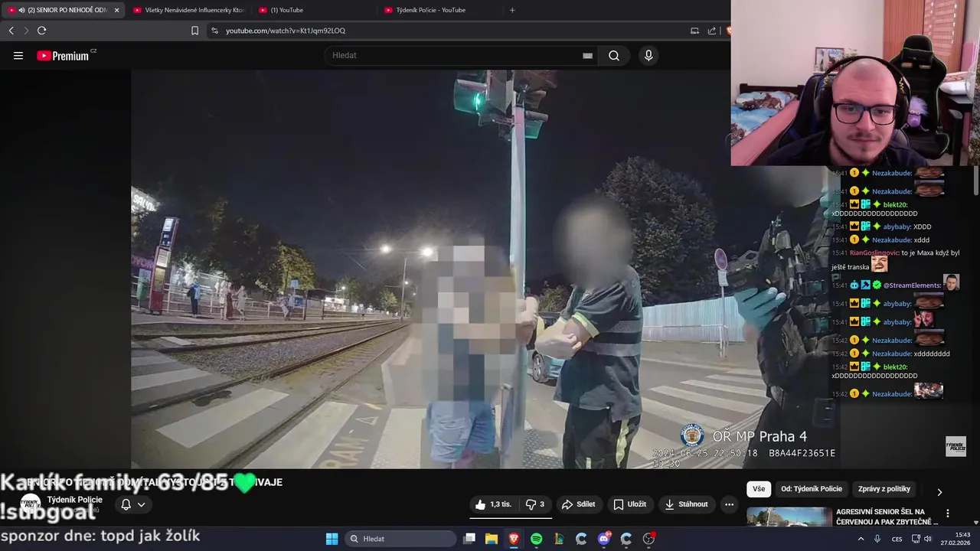Click the YouTube search magnifier button
Screen dimensions: 980x551
tap(614, 56)
